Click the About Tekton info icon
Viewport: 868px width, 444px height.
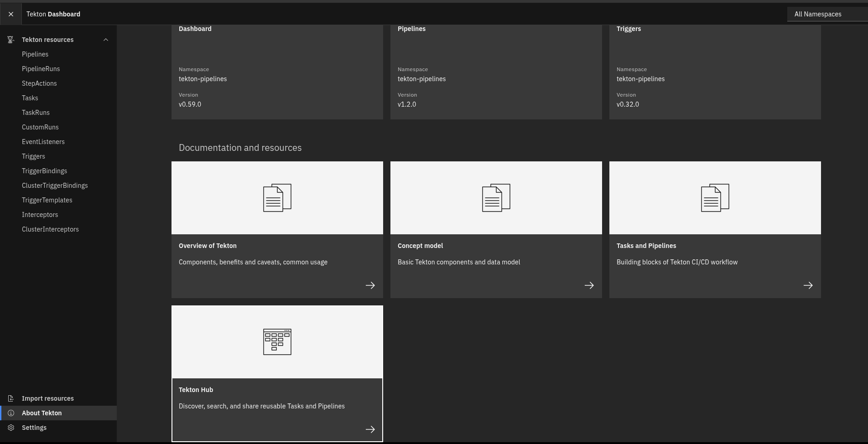coord(11,413)
